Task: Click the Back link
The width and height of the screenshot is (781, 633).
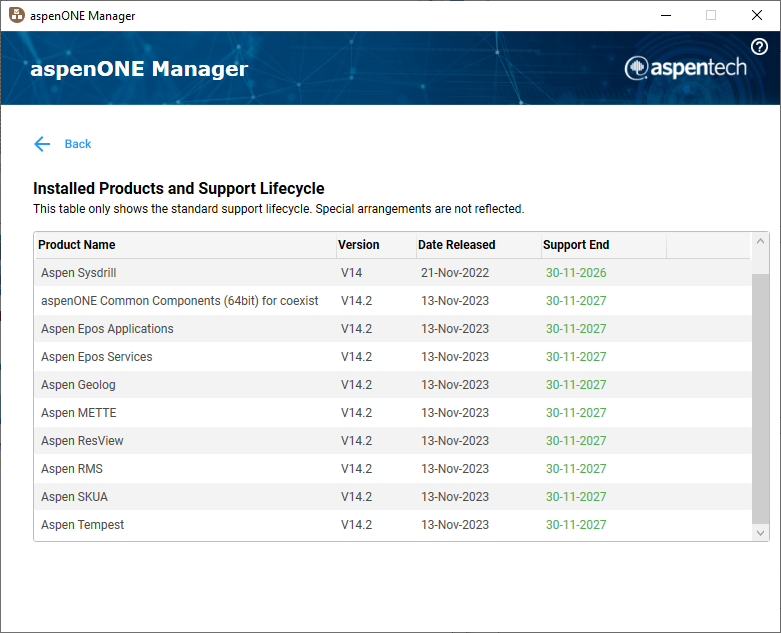Action: pyautogui.click(x=78, y=144)
